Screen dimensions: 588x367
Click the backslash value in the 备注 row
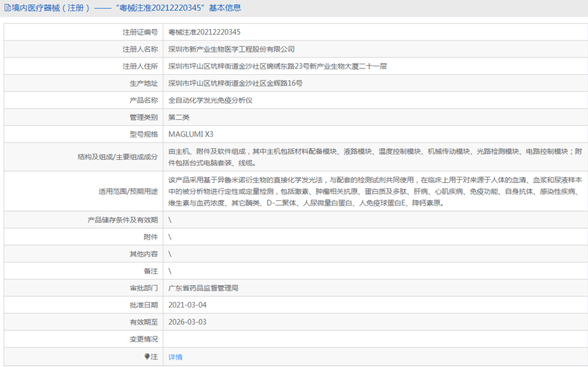pyautogui.click(x=170, y=271)
